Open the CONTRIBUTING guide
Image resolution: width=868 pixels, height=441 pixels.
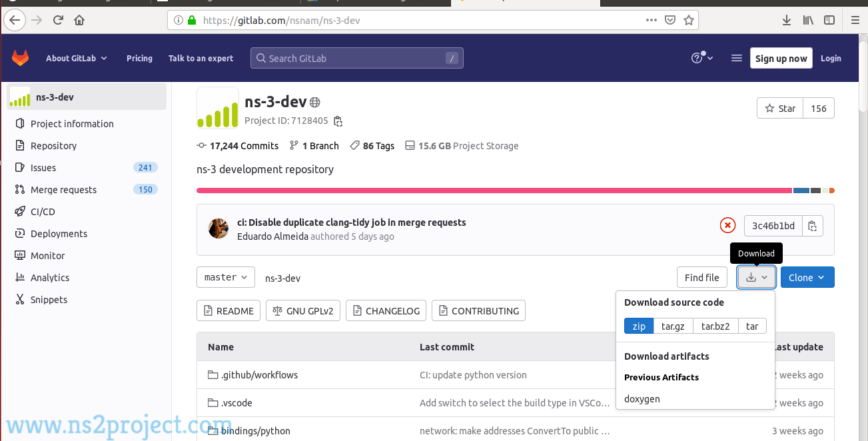coord(478,311)
